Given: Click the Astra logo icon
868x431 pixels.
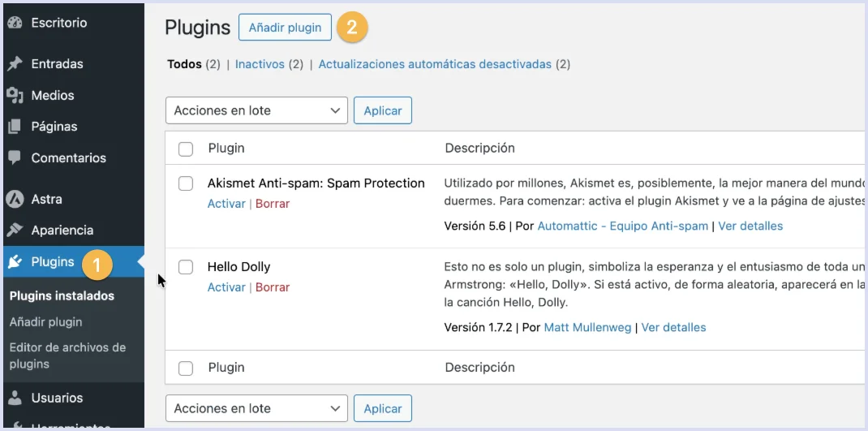Looking at the screenshot, I should tap(15, 199).
